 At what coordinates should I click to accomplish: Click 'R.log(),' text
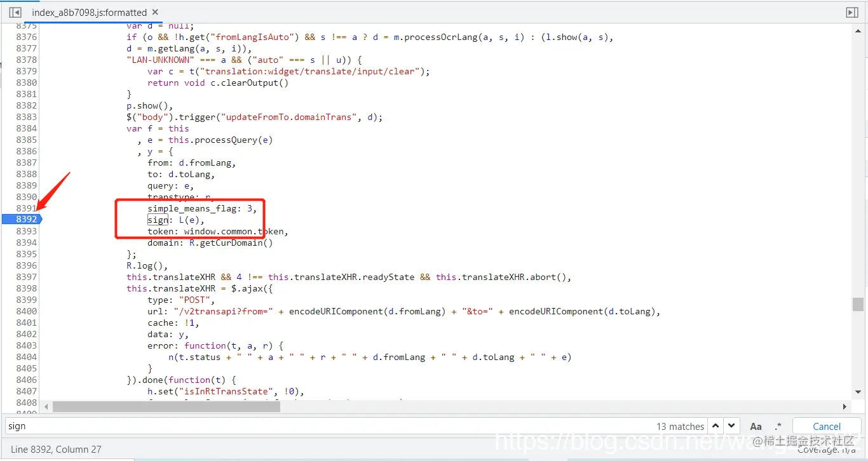click(147, 265)
